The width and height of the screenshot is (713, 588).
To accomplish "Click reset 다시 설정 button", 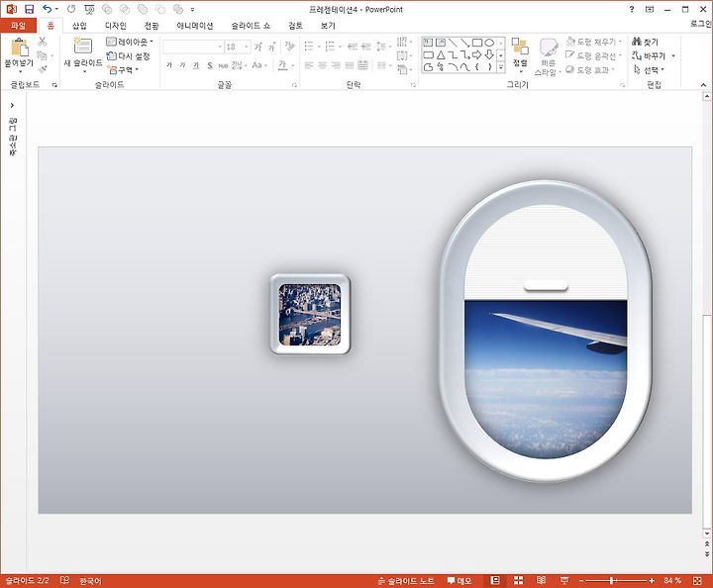I will 128,55.
